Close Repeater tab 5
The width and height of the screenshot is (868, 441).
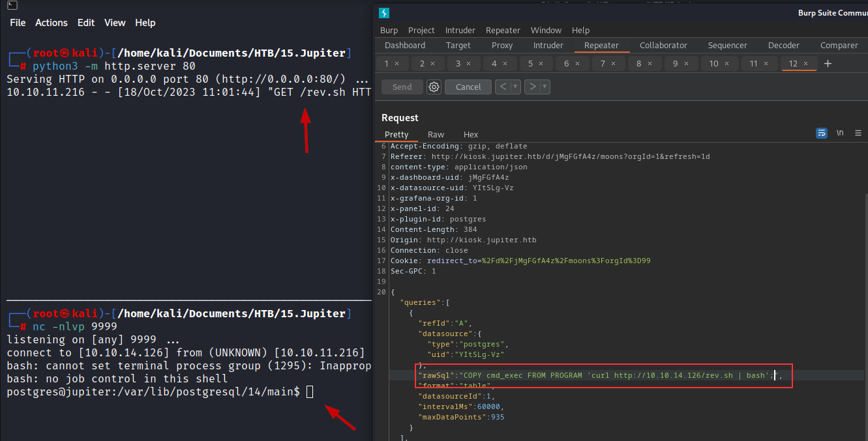[x=541, y=64]
